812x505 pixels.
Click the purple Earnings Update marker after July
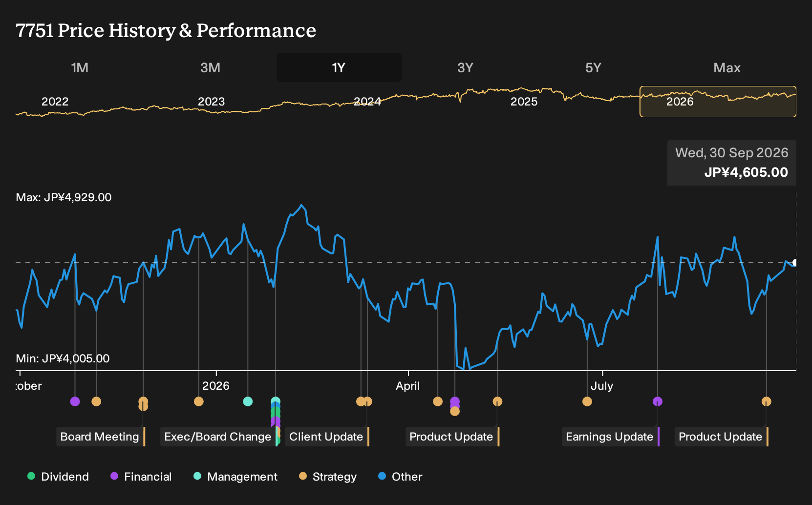tap(658, 401)
